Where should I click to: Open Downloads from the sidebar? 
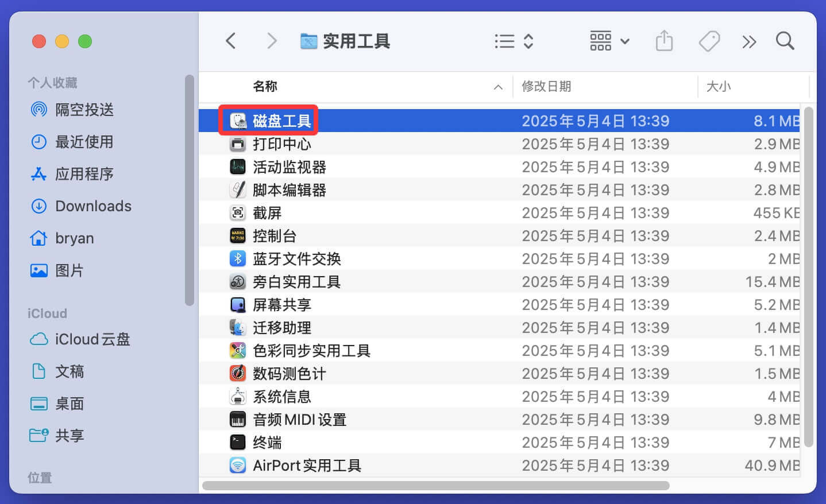pyautogui.click(x=92, y=206)
